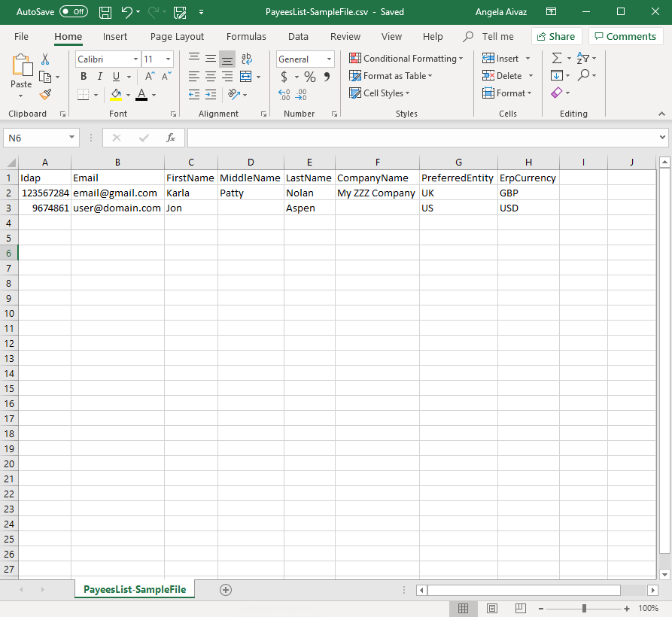Open the Conditional Formatting menu

tap(406, 58)
